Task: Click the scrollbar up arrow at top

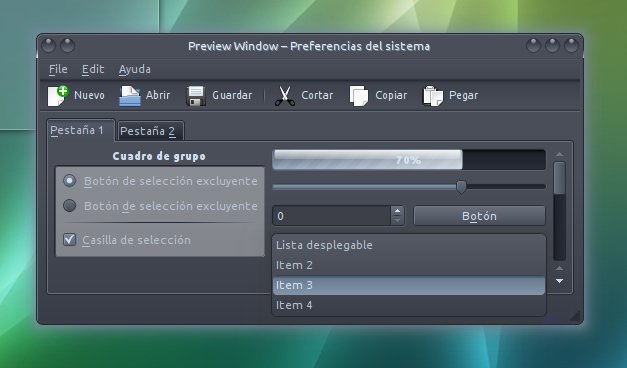Action: pyautogui.click(x=559, y=154)
